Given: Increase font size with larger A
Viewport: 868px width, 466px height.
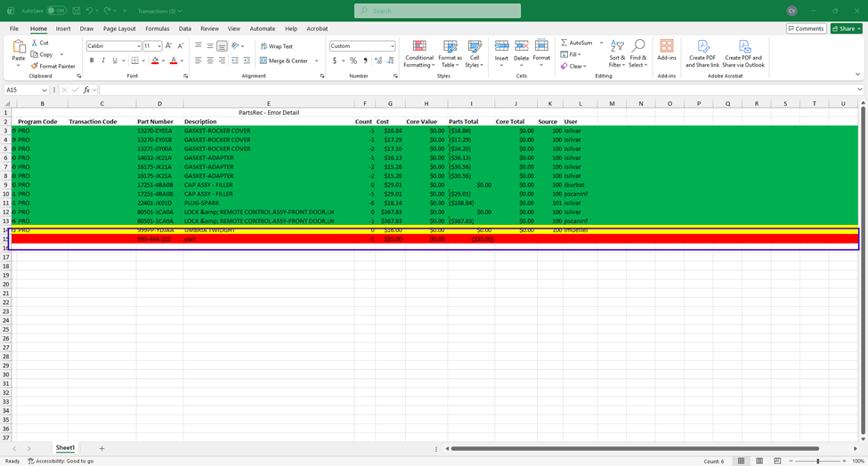Looking at the screenshot, I should (x=169, y=46).
